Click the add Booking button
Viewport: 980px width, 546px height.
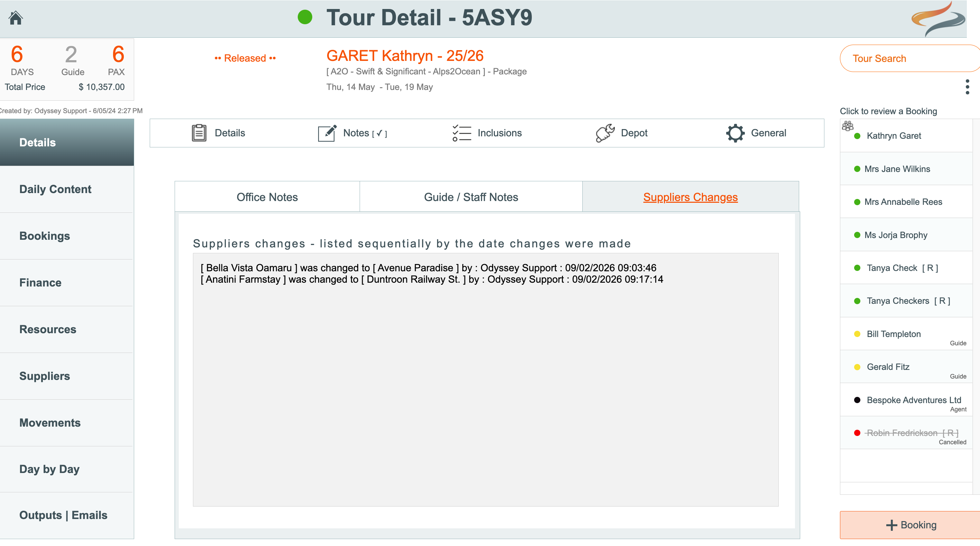(911, 525)
